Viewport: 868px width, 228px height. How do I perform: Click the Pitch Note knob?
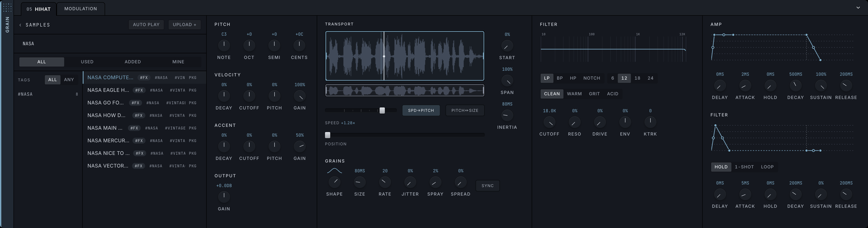pos(224,45)
